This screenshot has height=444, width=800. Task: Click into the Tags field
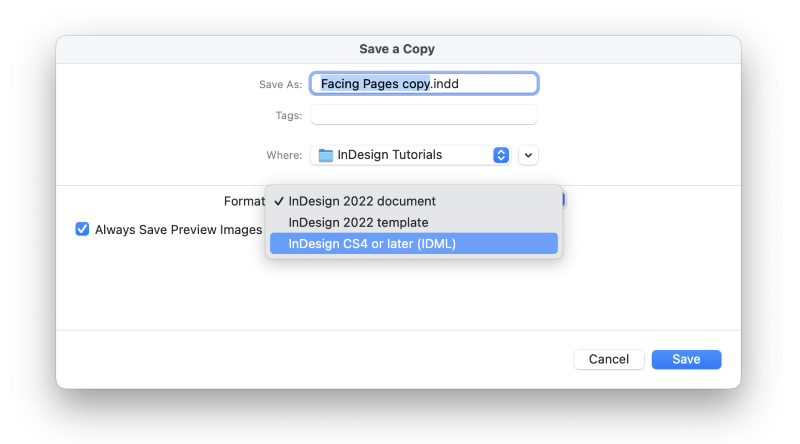(x=424, y=115)
